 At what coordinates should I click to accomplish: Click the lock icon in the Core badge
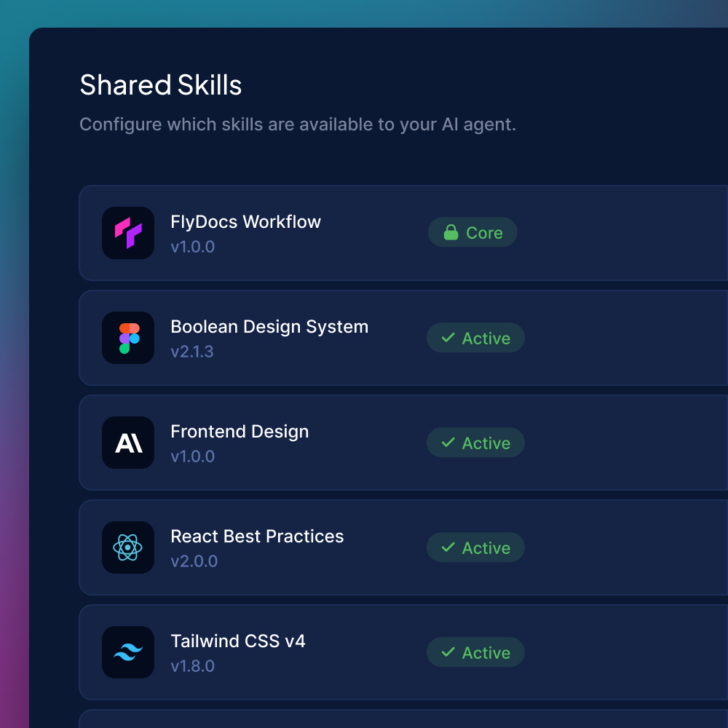(451, 232)
